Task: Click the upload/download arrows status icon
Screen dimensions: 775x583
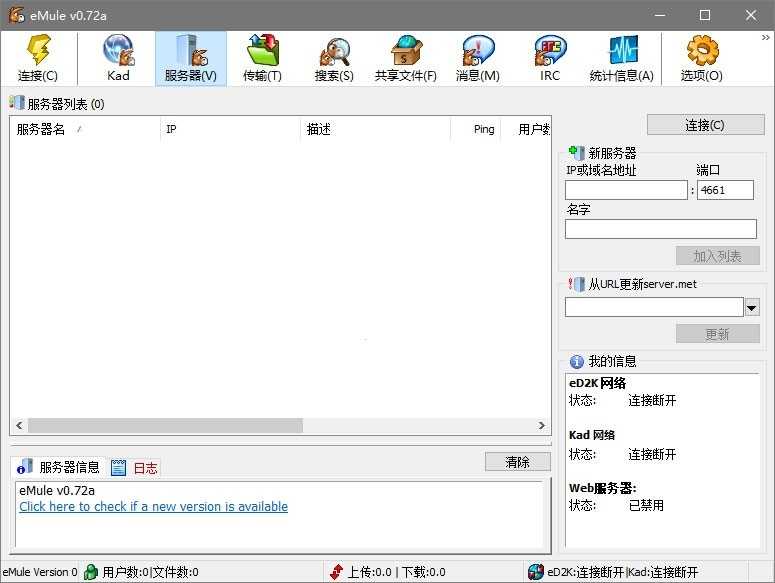Action: (336, 572)
